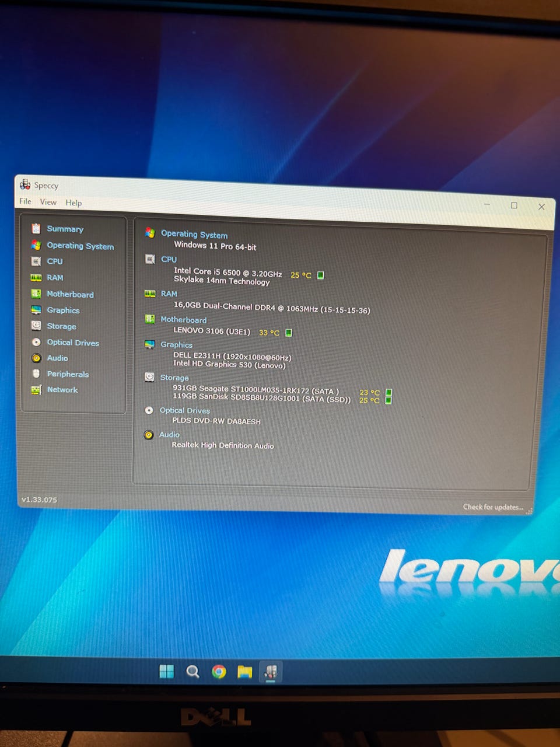Select Summary in the sidebar
560x747 pixels.
pyautogui.click(x=65, y=229)
